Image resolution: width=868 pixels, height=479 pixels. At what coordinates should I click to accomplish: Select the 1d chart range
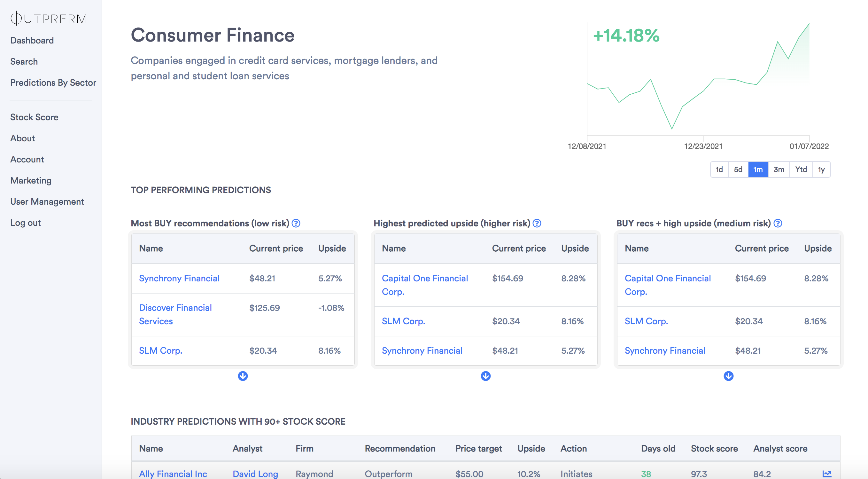(x=719, y=169)
